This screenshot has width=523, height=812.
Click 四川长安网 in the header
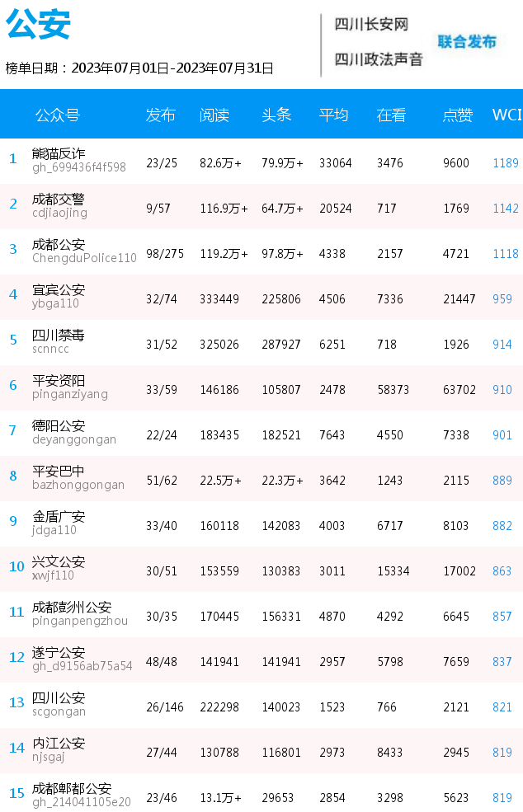tap(371, 25)
